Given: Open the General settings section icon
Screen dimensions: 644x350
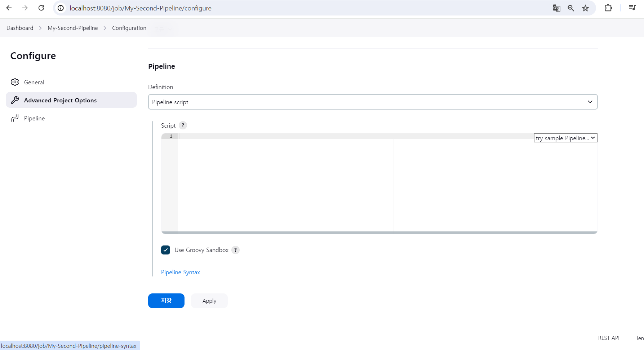Looking at the screenshot, I should coord(15,82).
